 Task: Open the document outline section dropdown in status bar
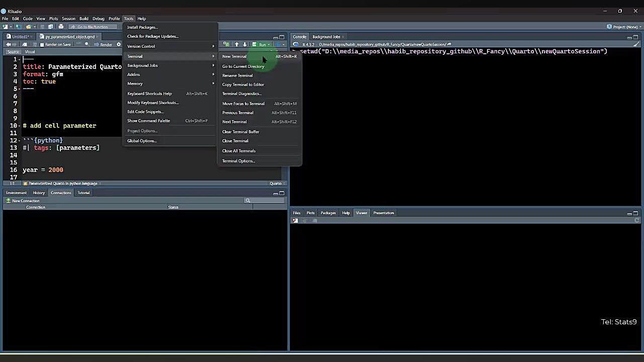tap(63, 184)
